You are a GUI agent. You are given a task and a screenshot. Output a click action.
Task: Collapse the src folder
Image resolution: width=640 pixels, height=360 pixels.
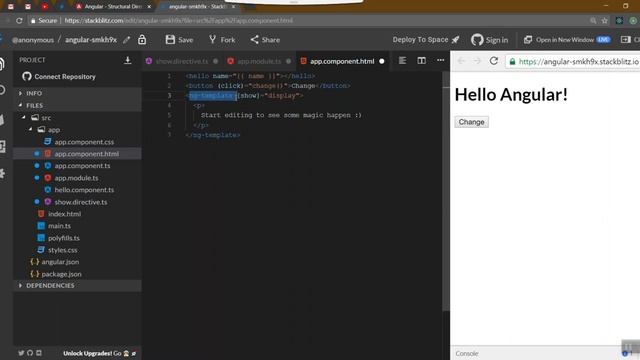click(x=41, y=118)
